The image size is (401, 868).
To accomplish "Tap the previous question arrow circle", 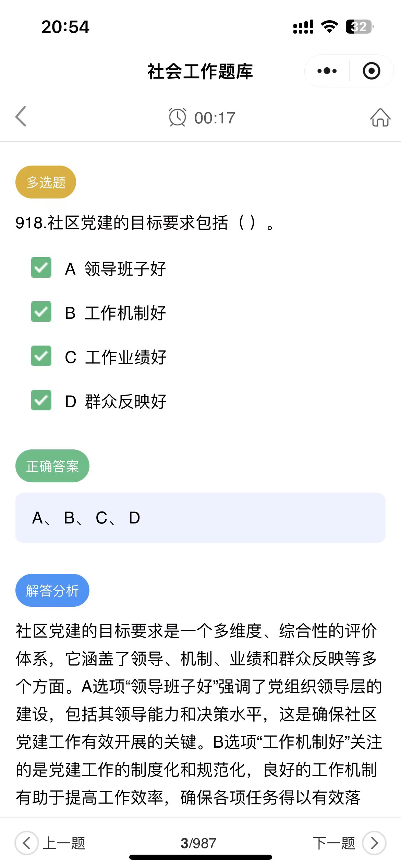I will pyautogui.click(x=26, y=843).
